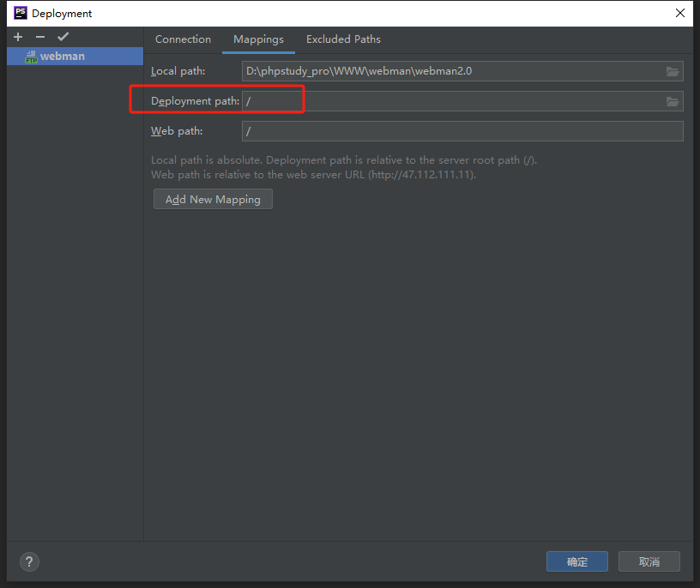The width and height of the screenshot is (700, 588).
Task: Close the Deployment dialog with X
Action: (680, 13)
